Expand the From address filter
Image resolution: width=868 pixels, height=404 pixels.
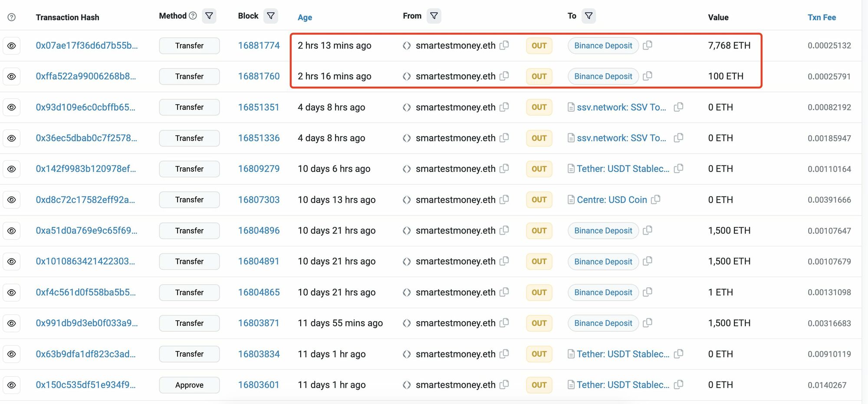click(434, 16)
